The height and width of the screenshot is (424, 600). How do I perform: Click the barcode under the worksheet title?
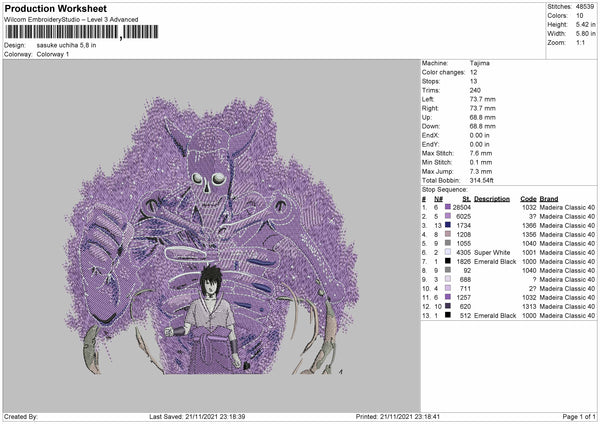(x=82, y=32)
